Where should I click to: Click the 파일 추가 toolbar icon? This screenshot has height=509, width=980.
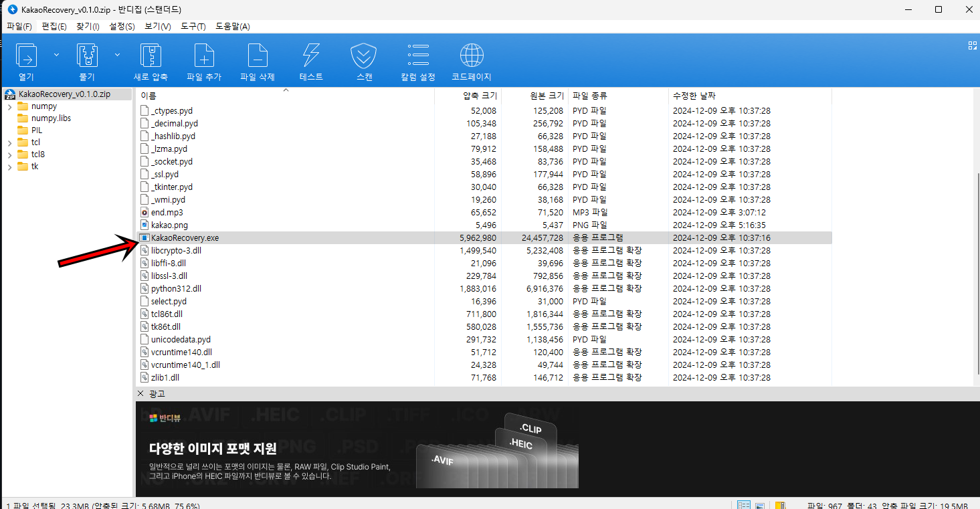point(204,56)
